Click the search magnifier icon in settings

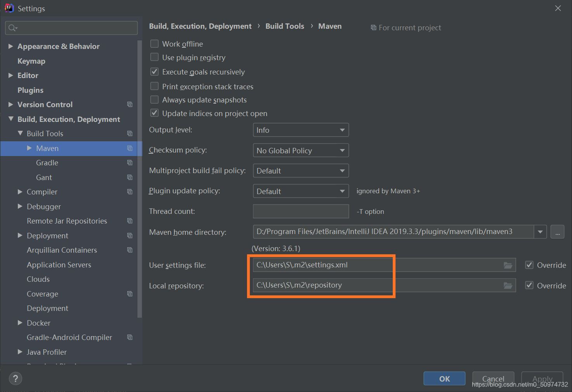(12, 28)
